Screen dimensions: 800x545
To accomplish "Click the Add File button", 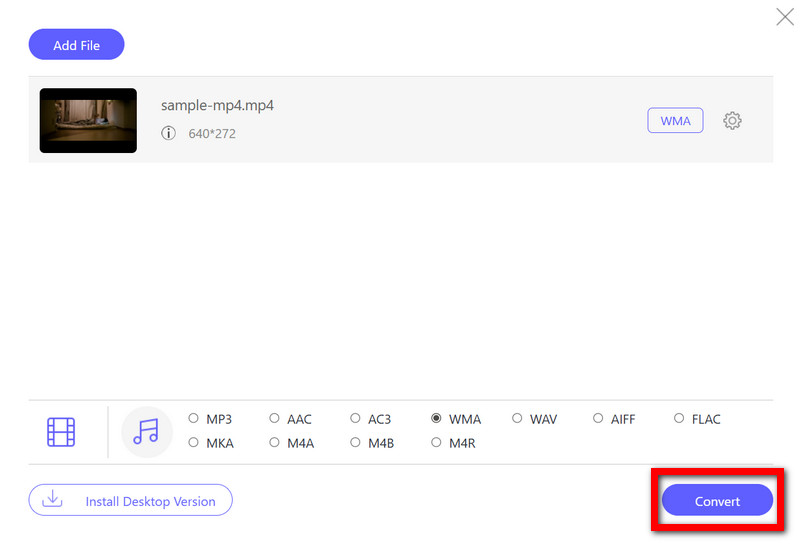I will 77,44.
